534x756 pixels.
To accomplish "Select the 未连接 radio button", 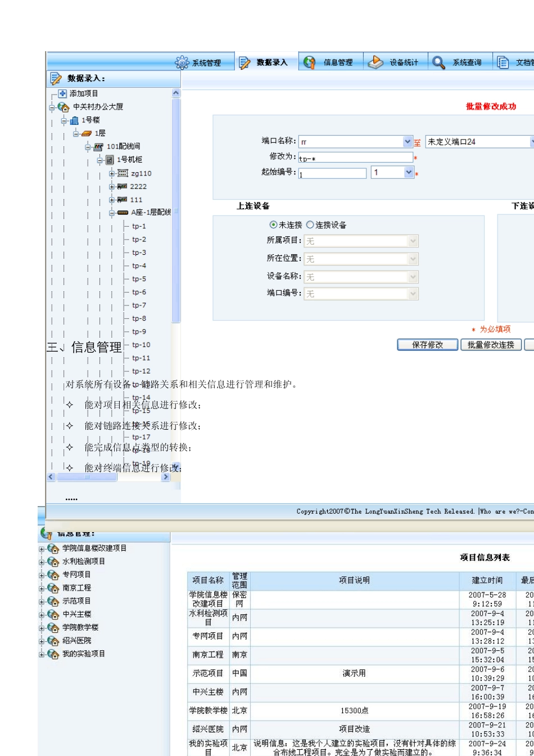I will 273,225.
